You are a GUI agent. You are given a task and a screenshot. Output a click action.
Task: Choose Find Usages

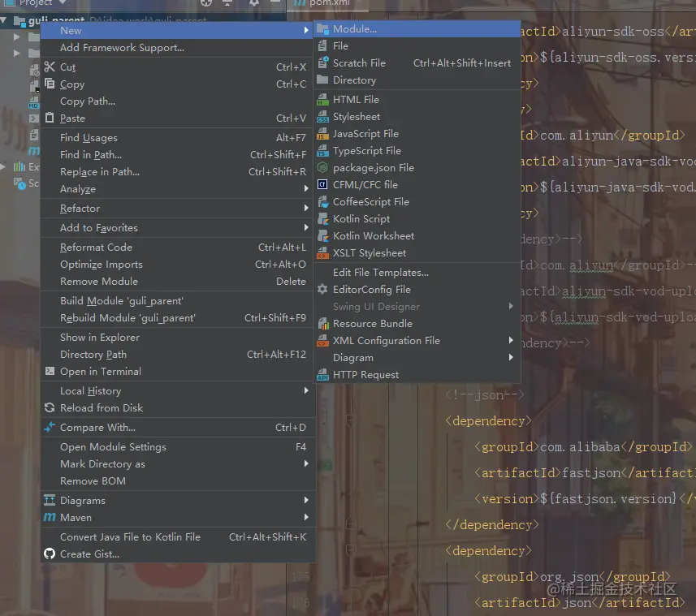(178, 138)
